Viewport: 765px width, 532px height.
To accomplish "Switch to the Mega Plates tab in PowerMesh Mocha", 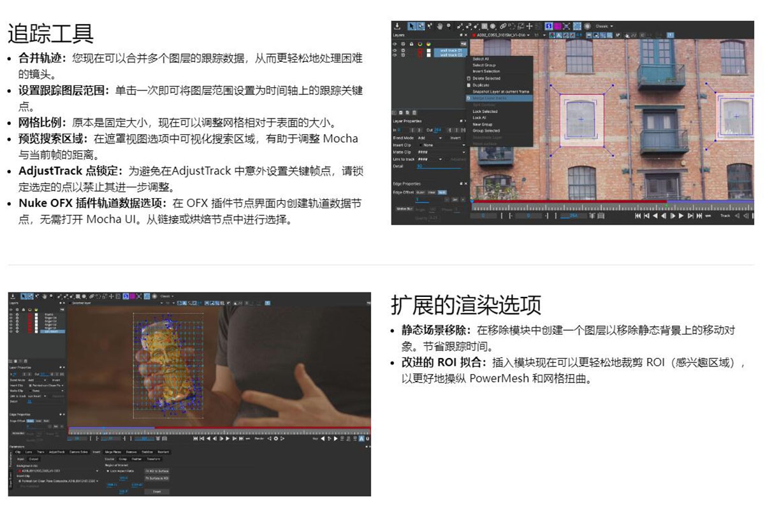I will 113,452.
